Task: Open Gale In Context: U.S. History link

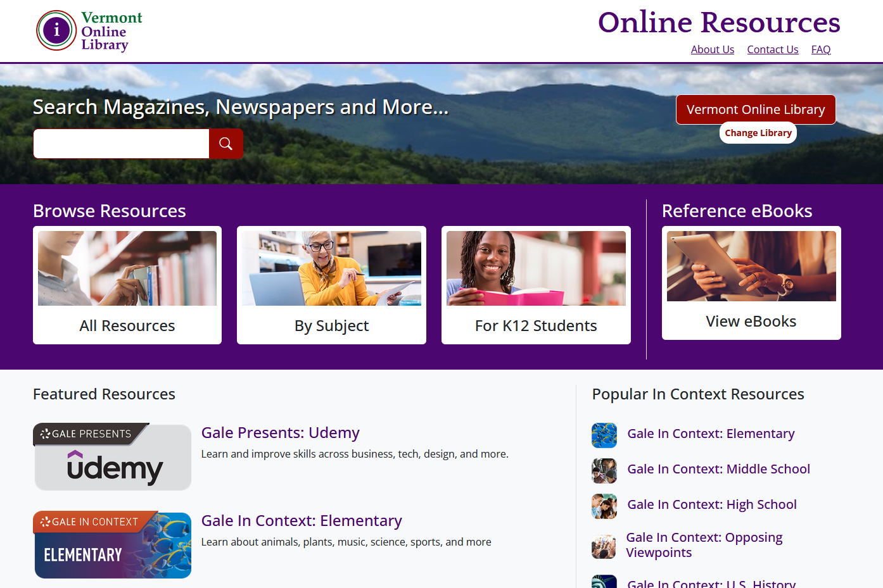Action: click(x=711, y=583)
